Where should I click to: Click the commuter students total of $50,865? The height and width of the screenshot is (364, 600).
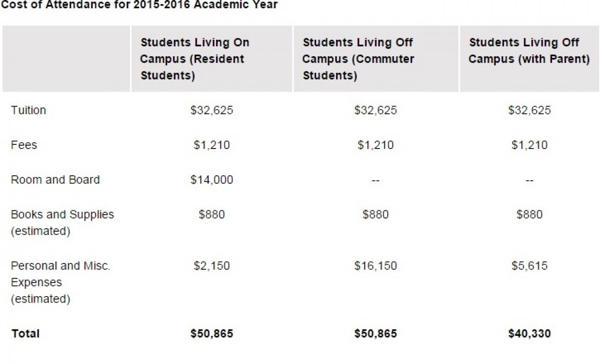[x=375, y=333]
